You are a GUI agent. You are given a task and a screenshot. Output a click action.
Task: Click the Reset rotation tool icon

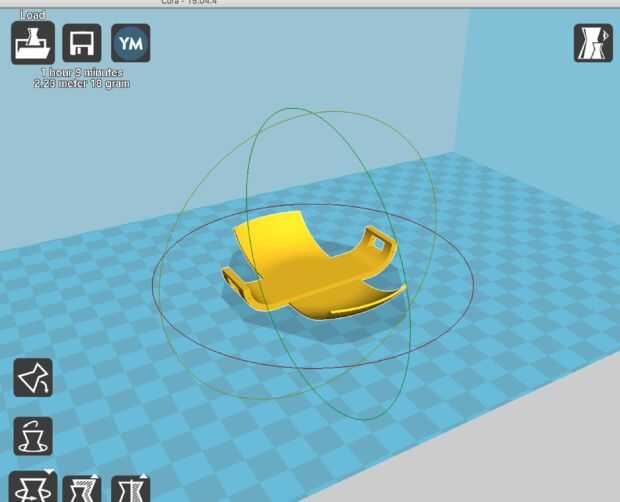pyautogui.click(x=33, y=436)
